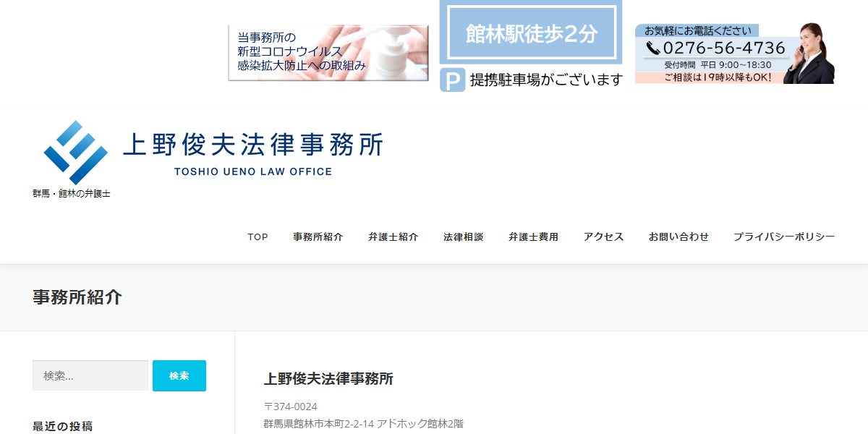Click the TOSHIO UENO LAW OFFICE subtitle

252,172
